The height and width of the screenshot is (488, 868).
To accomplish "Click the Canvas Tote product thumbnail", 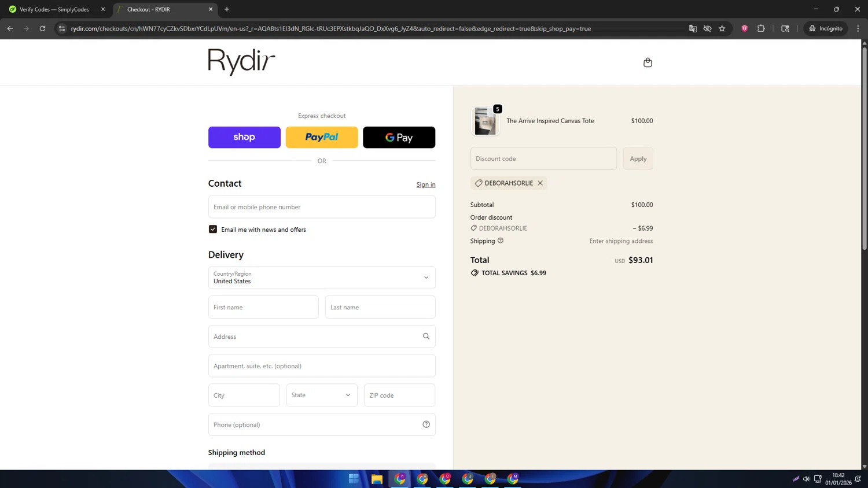I will [485, 121].
